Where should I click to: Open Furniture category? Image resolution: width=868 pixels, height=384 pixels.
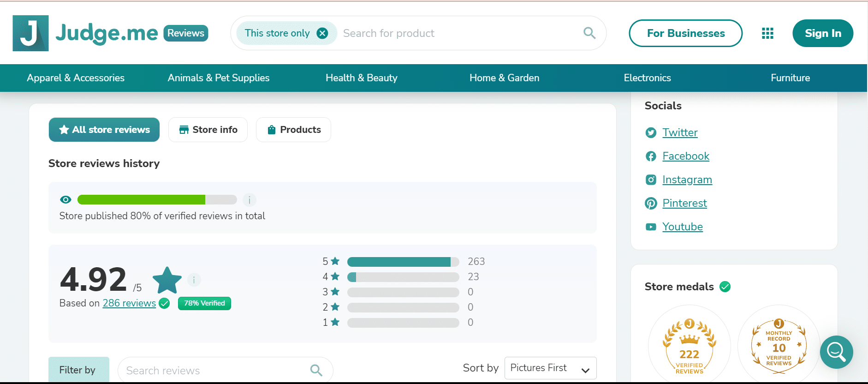click(791, 78)
